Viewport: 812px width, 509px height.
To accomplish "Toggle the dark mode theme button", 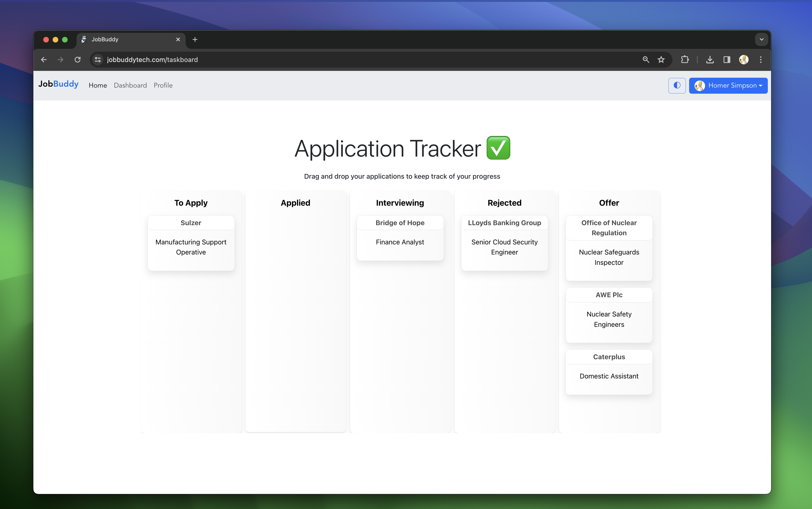I will (x=677, y=85).
